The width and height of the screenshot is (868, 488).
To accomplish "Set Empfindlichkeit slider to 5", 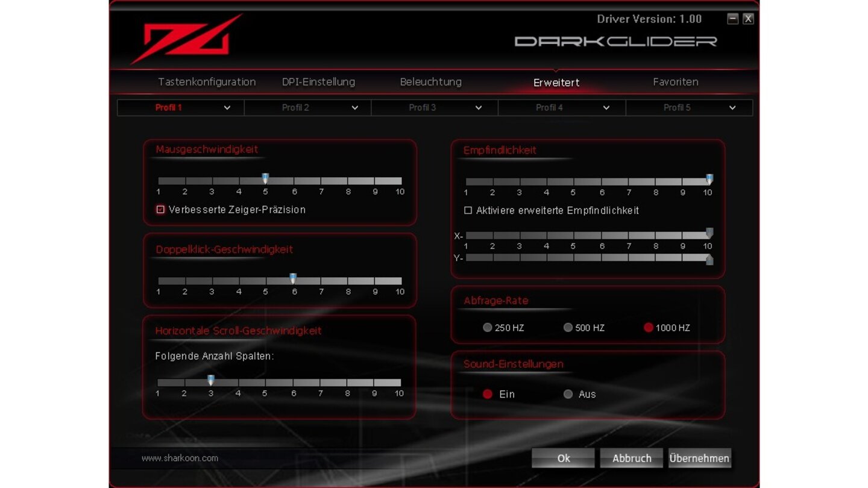I will (x=573, y=181).
